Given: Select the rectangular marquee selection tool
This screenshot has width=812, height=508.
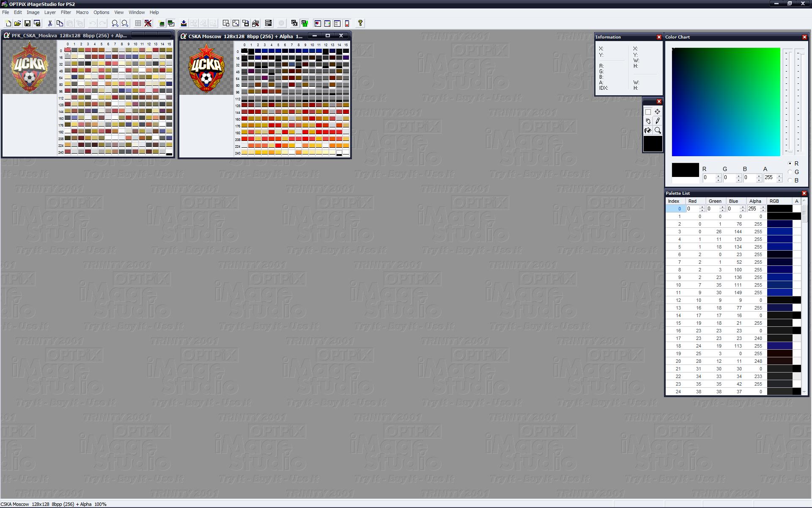Looking at the screenshot, I should (648, 112).
